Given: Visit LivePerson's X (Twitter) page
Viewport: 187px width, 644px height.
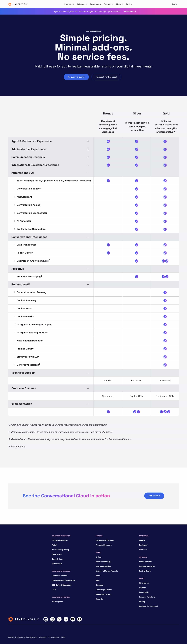Looking at the screenshot, I should click(x=59, y=619).
